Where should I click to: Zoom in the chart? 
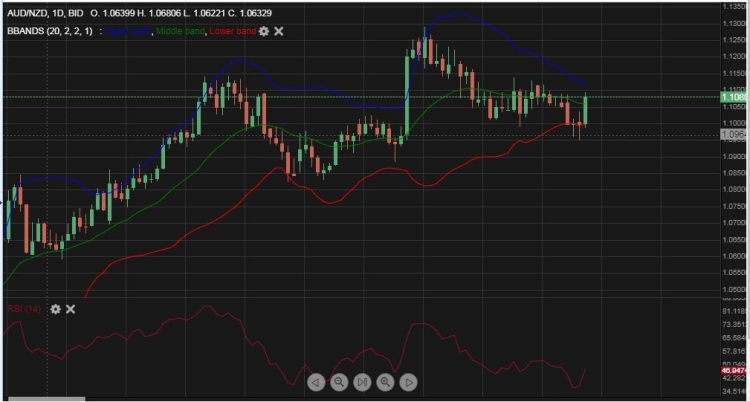[x=385, y=382]
